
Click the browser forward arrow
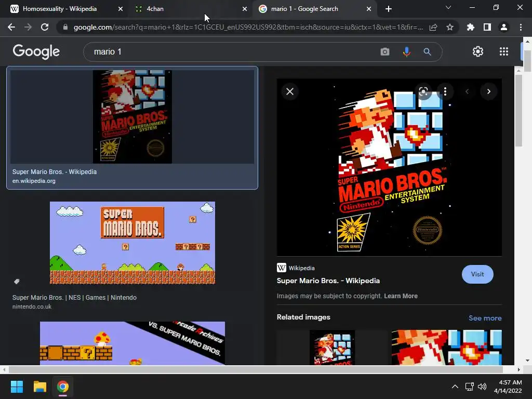point(28,27)
